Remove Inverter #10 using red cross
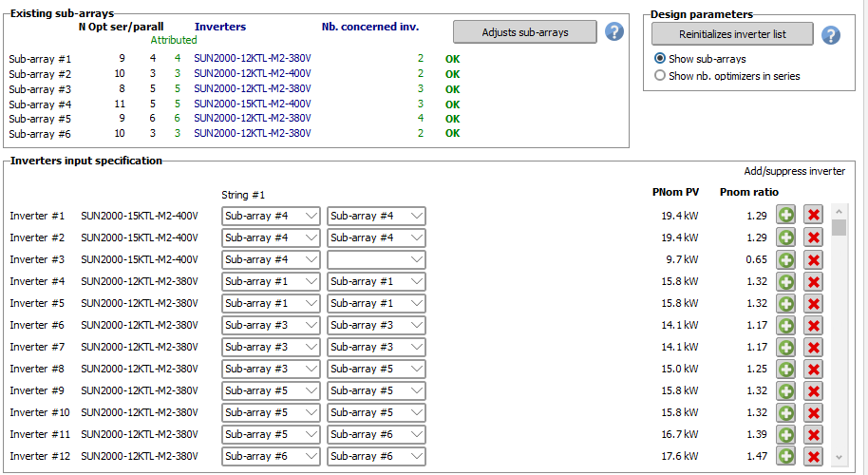The width and height of the screenshot is (868, 475). 813,412
